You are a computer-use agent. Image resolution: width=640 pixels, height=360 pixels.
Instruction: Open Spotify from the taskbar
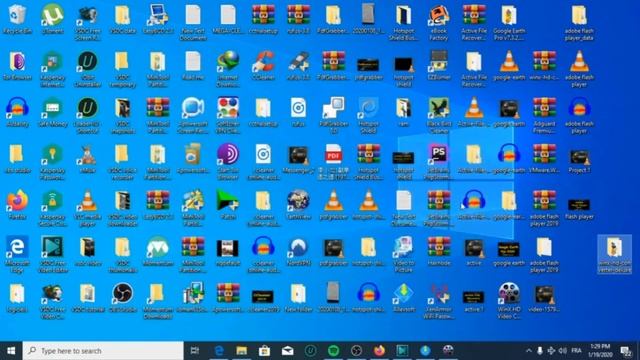[333, 351]
